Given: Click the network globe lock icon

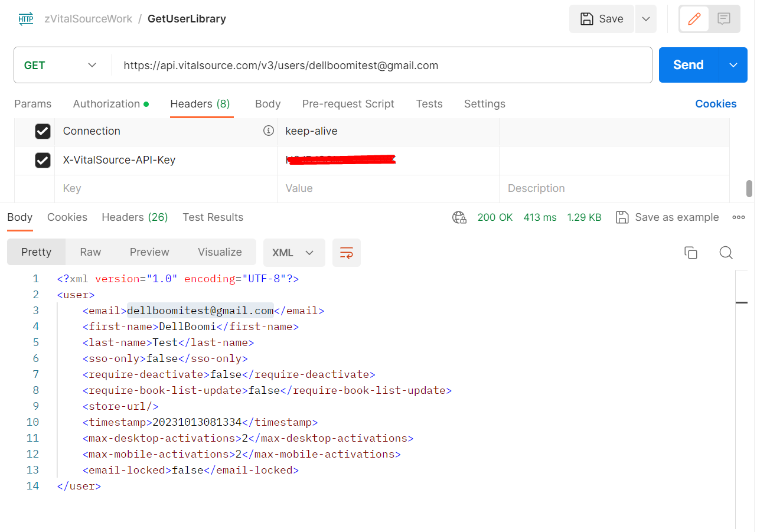Looking at the screenshot, I should [x=459, y=217].
